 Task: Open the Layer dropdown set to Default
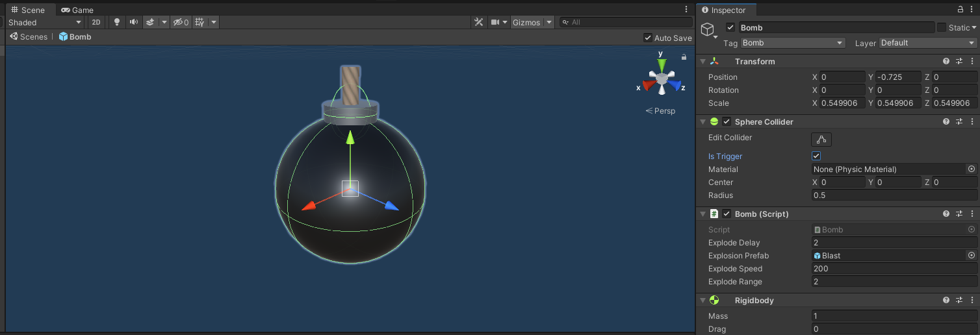(x=928, y=43)
